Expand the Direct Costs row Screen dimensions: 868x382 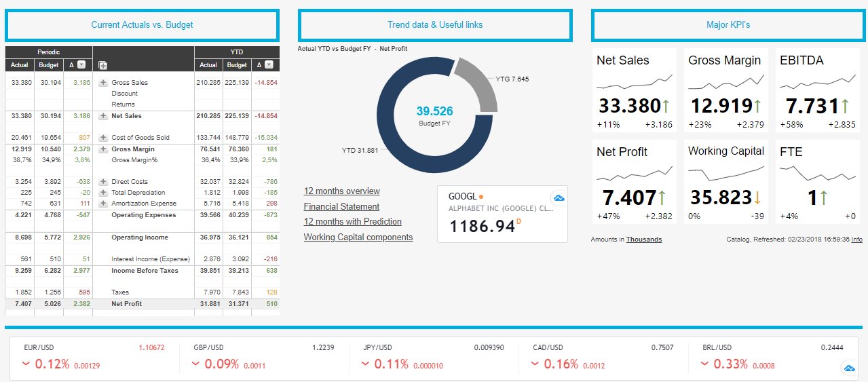103,182
